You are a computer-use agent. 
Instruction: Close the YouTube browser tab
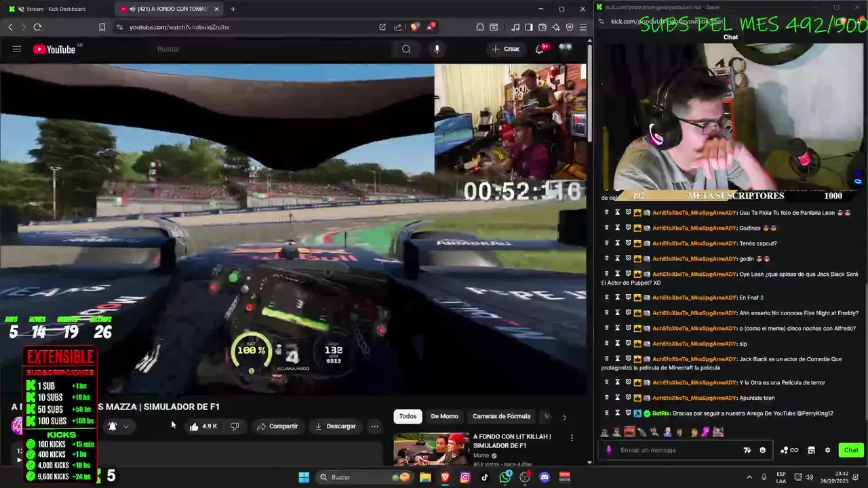coord(216,9)
